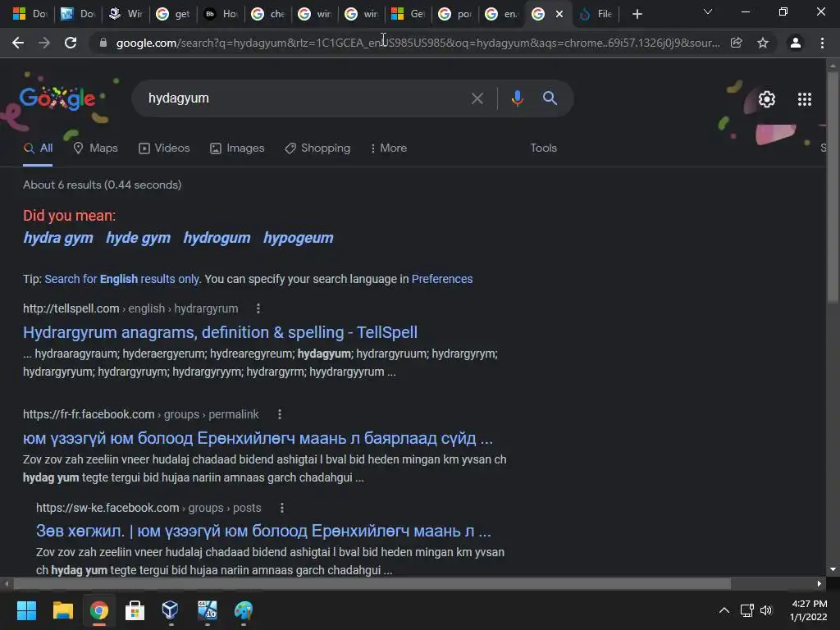Open options for fr-fr.facebook.com result

point(279,414)
